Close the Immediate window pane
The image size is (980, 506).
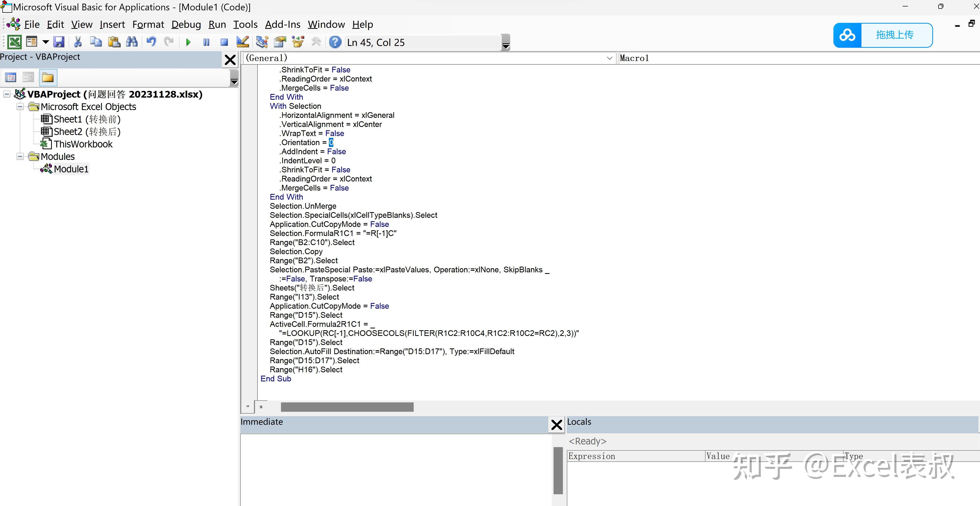click(557, 424)
